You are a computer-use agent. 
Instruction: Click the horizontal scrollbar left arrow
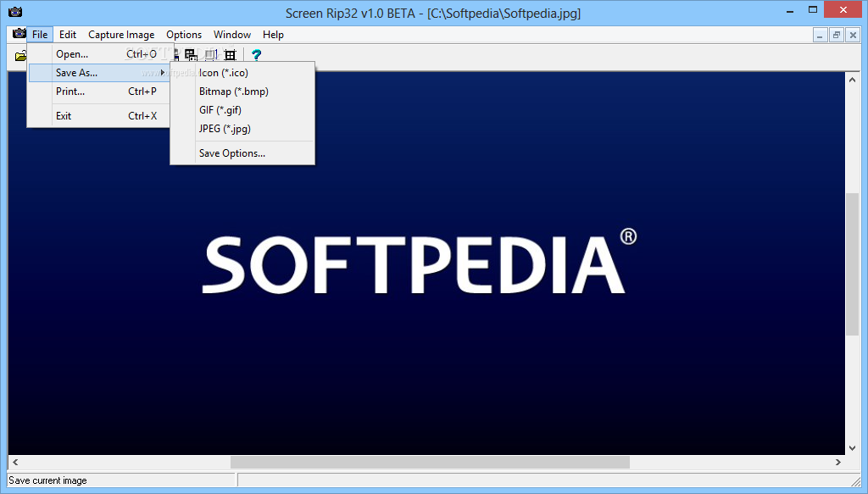(15, 462)
